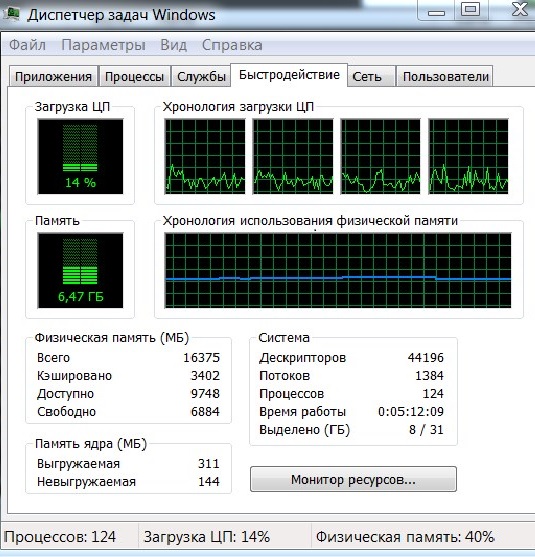The height and width of the screenshot is (557, 535).
Task: Click the Память ядра (МБ) group title
Action: click(91, 443)
